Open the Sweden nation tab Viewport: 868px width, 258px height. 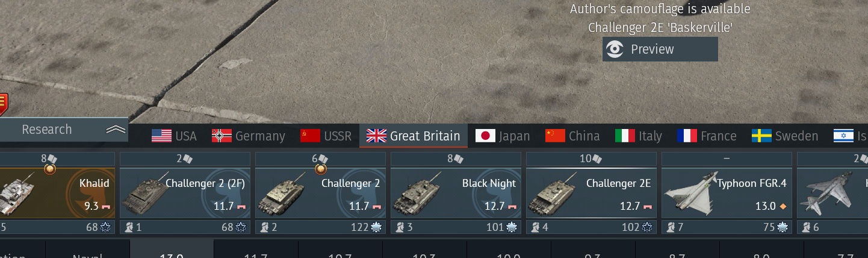pos(785,136)
